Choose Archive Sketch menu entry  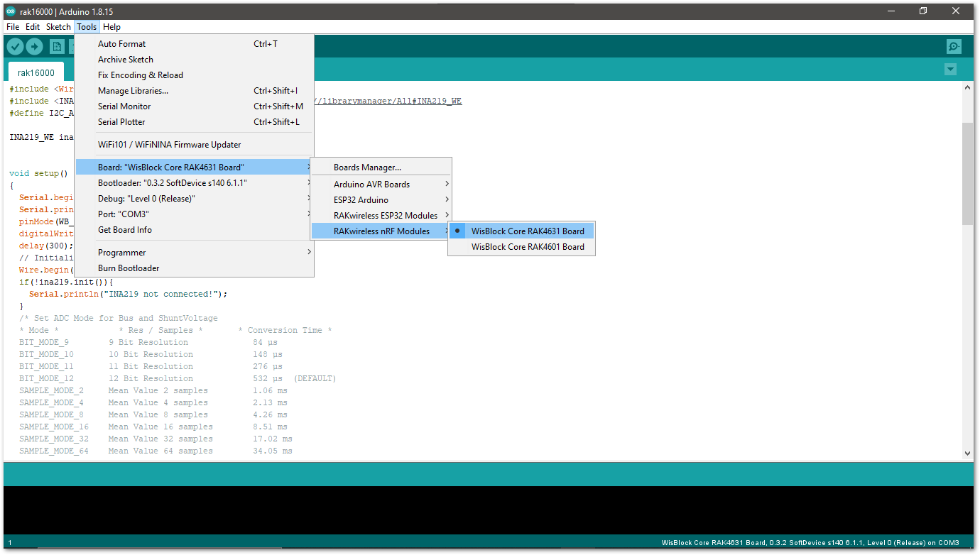pos(194,59)
